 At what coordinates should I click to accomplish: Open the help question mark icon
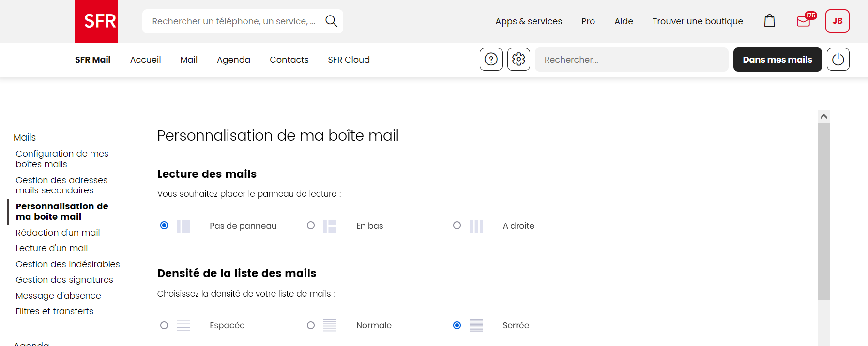coord(491,60)
